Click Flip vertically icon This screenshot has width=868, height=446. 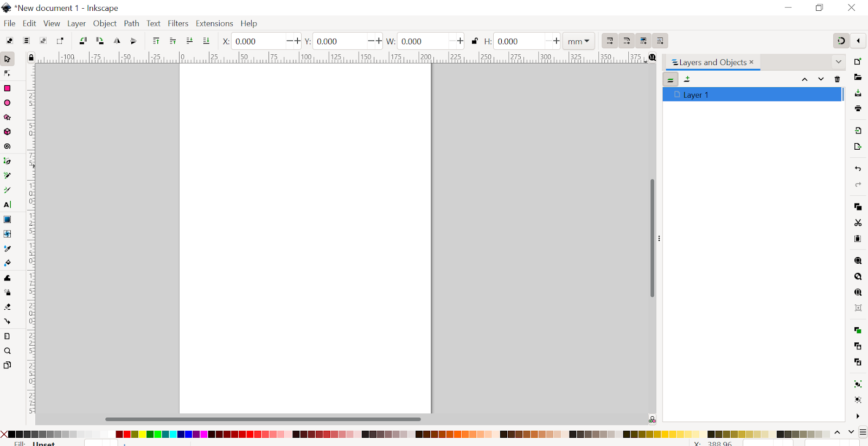133,41
